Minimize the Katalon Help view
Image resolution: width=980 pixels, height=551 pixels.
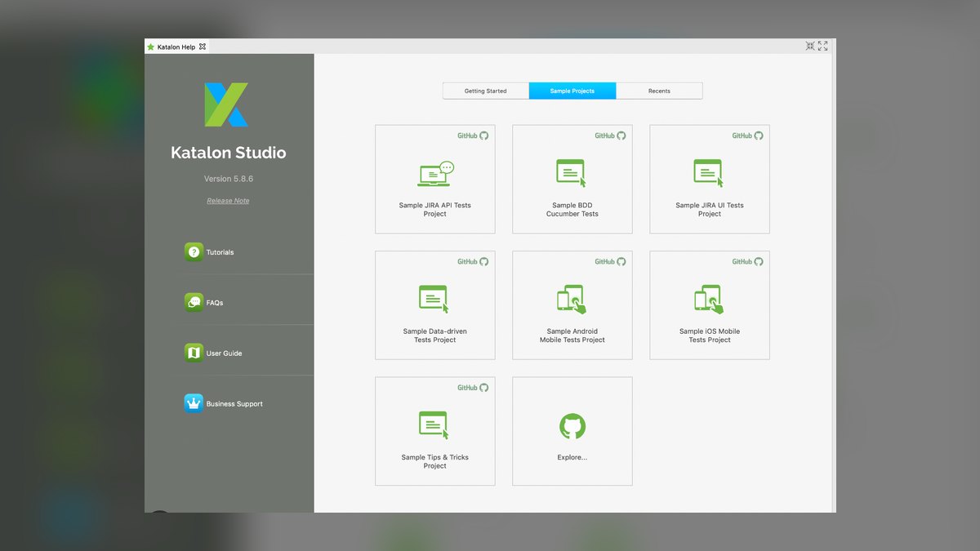tap(810, 47)
